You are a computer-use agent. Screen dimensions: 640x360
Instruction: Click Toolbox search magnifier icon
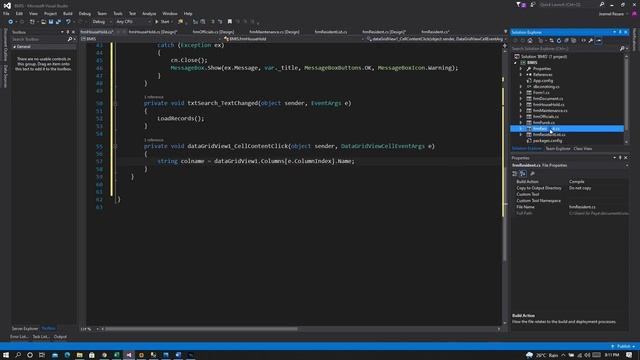point(70,39)
